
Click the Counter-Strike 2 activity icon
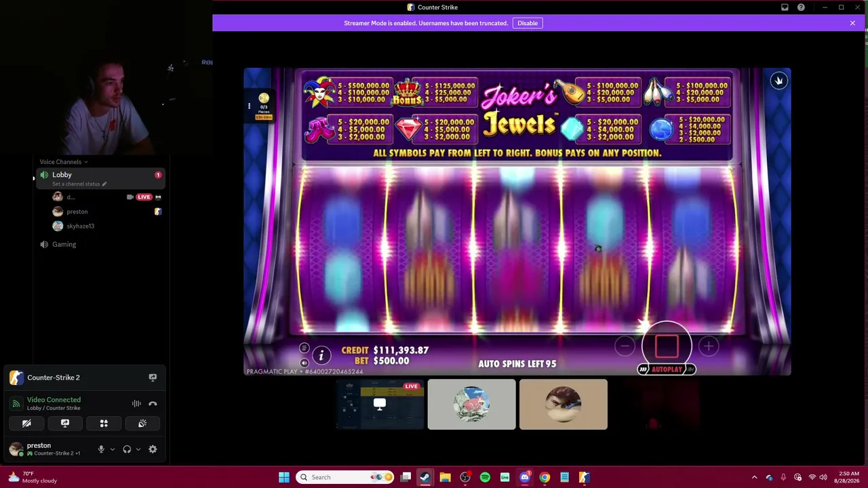pos(16,378)
